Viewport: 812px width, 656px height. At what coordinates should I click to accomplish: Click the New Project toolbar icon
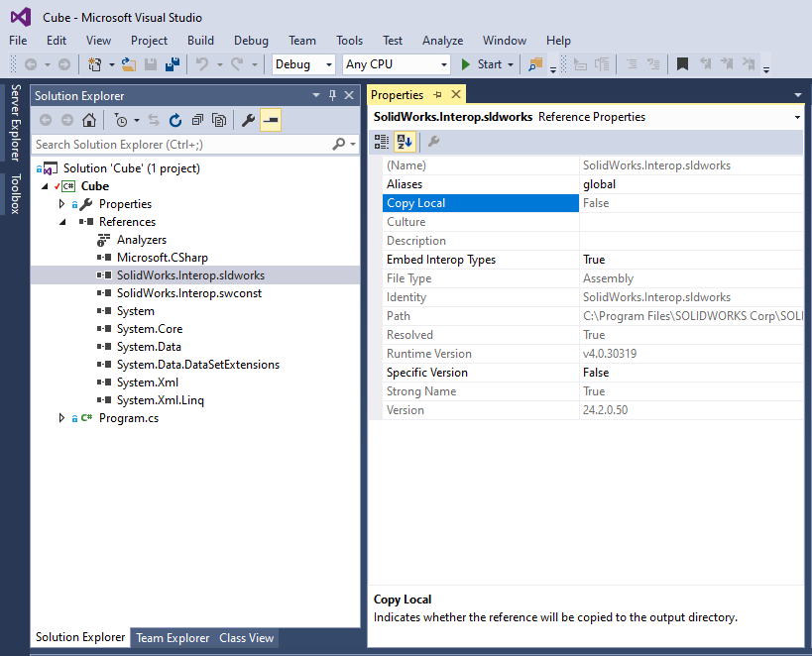coord(95,64)
